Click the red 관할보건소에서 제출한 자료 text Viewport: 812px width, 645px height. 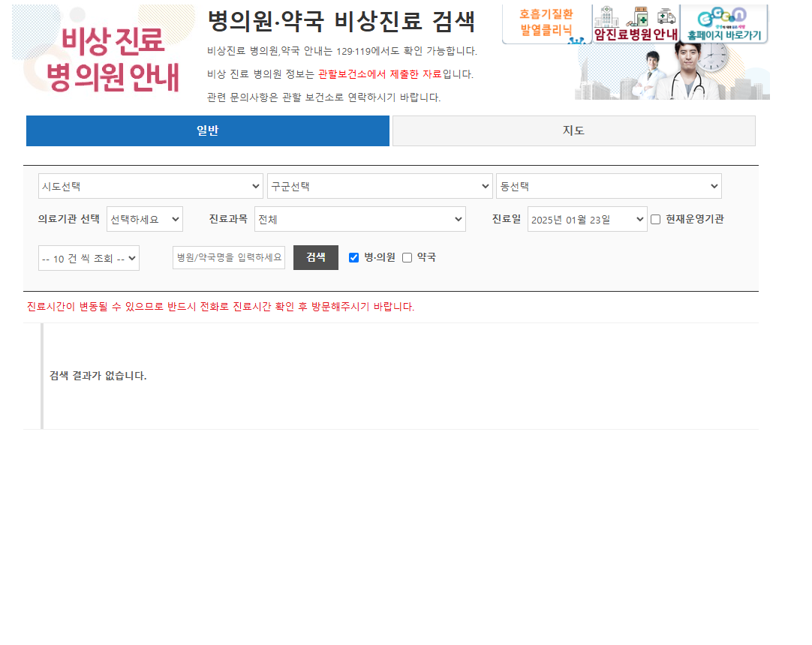(380, 74)
